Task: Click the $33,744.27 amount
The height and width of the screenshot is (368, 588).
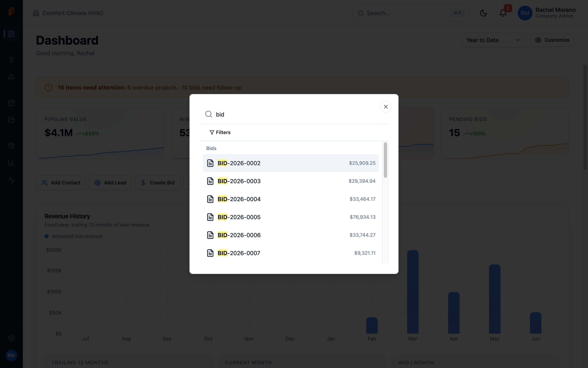Action: (363, 235)
